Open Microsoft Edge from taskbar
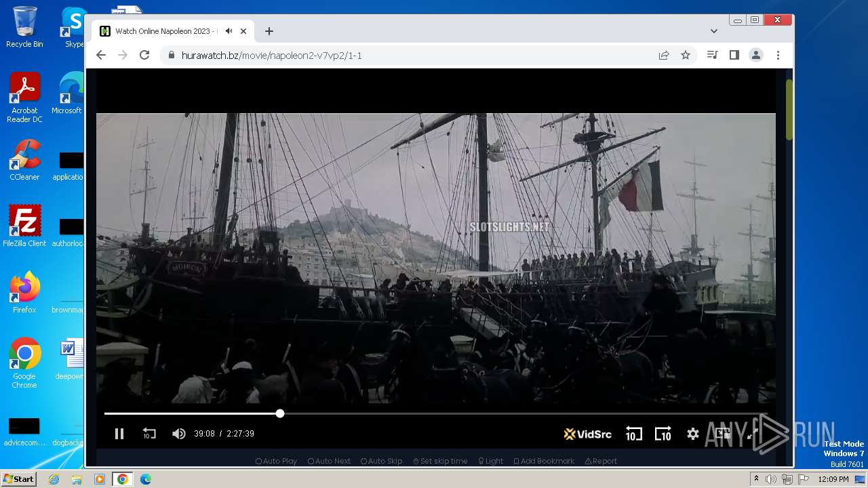Image resolution: width=868 pixels, height=488 pixels. click(x=145, y=479)
